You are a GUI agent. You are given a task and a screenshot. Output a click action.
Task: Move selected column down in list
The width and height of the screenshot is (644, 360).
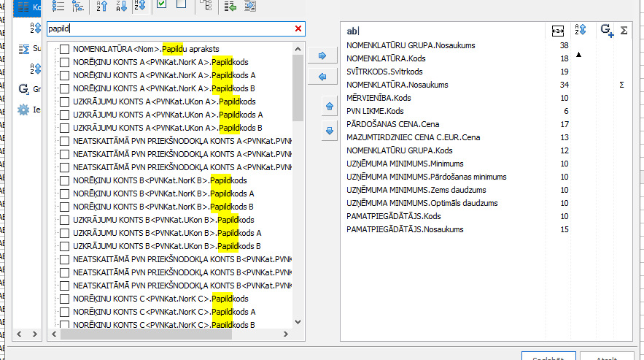point(330,131)
